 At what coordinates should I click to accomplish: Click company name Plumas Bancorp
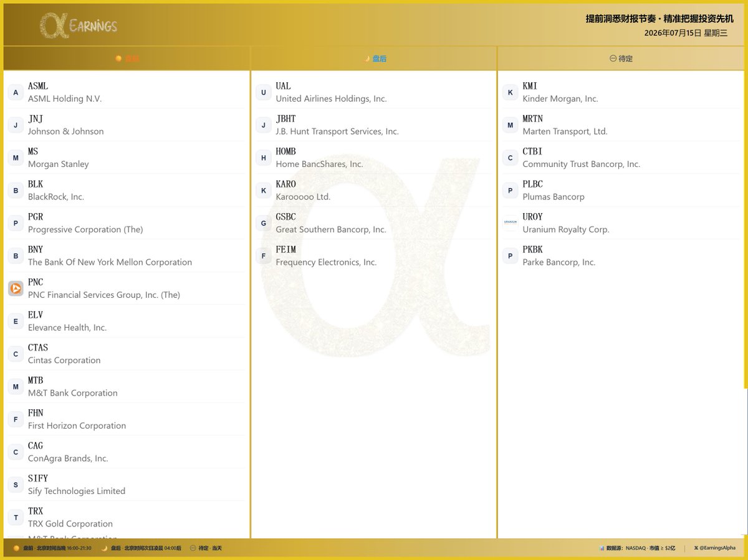[554, 197]
